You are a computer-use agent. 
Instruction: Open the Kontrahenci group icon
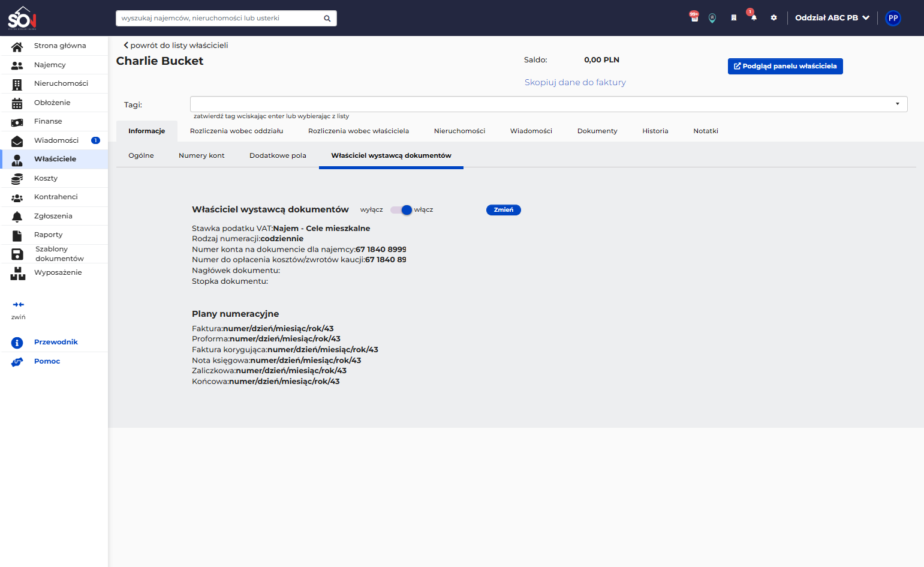click(17, 197)
